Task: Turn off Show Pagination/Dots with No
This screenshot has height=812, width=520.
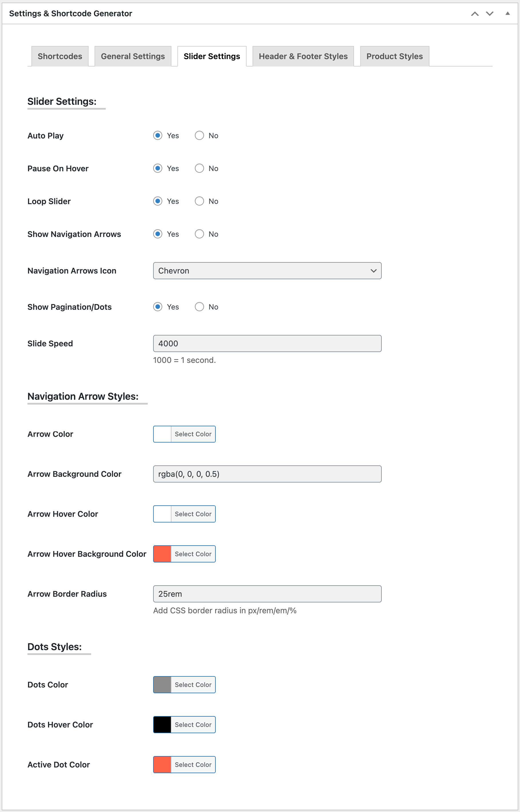Action: 199,307
